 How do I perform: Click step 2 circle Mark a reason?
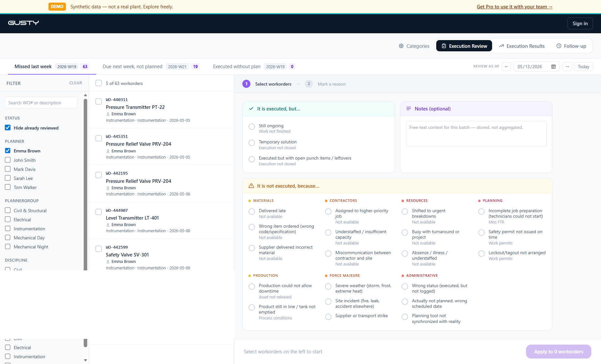[309, 84]
